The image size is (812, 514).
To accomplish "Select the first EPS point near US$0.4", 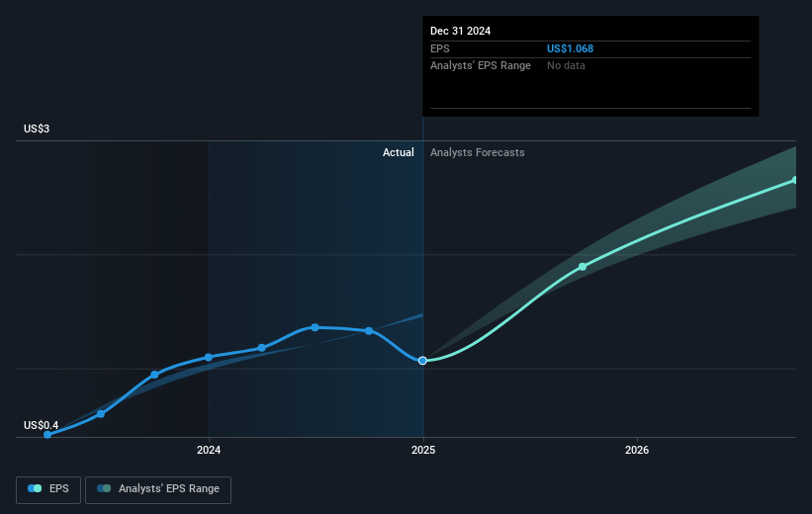I will click(x=47, y=435).
